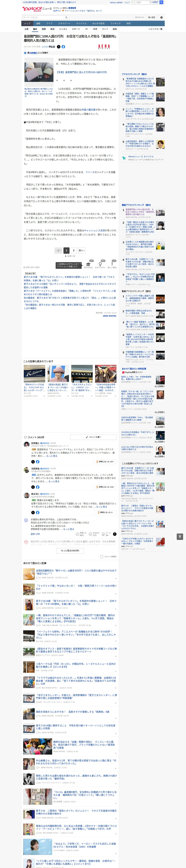This screenshot has height=868, width=186.
Task: Share article on X below headline
Action: (59, 47)
